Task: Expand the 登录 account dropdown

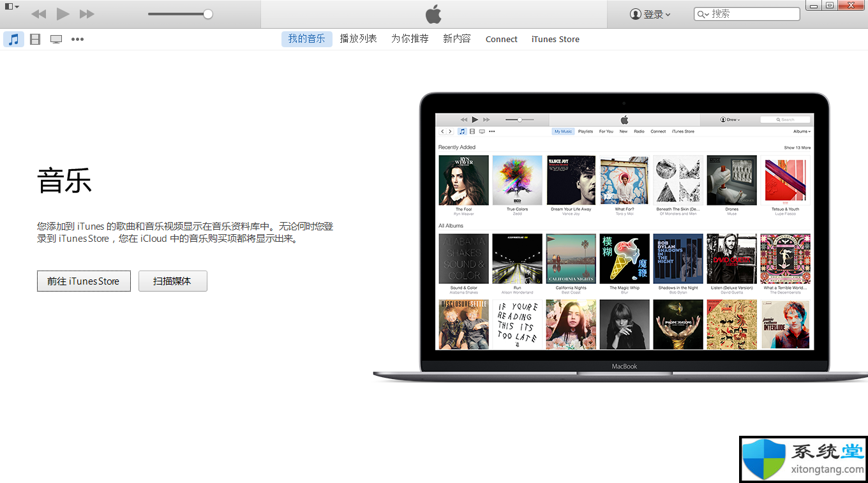Action: pyautogui.click(x=650, y=14)
